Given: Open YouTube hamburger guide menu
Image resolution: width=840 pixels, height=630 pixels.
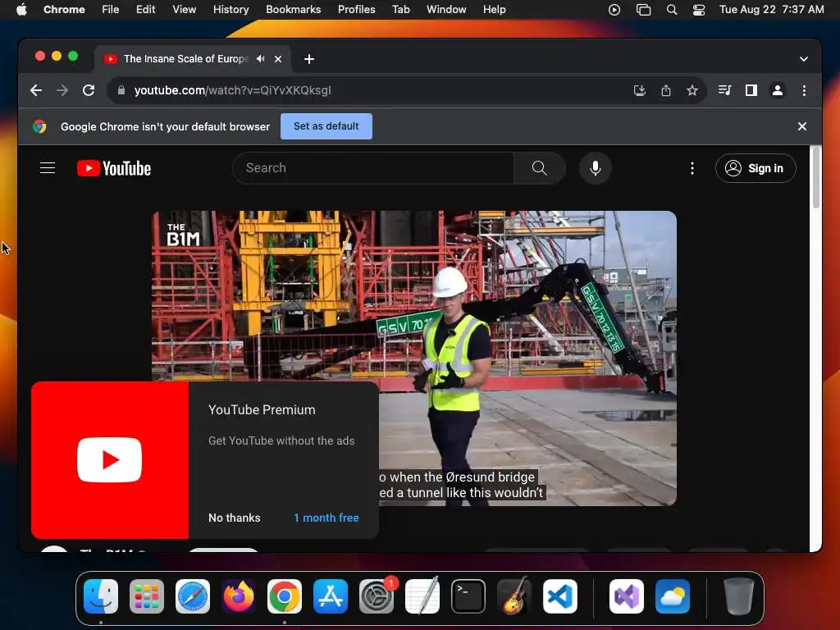Looking at the screenshot, I should click(48, 168).
